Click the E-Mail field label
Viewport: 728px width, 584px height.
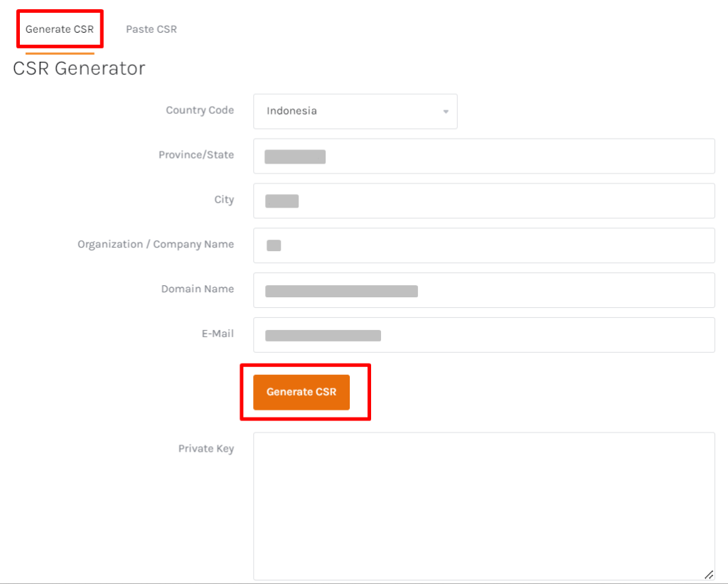218,334
